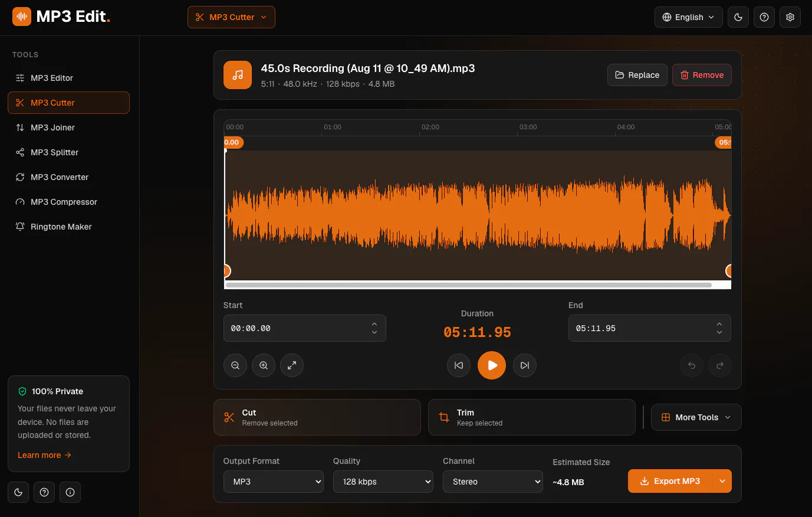Click the Start time input field
Screen dimensions: 812x517
(x=305, y=328)
